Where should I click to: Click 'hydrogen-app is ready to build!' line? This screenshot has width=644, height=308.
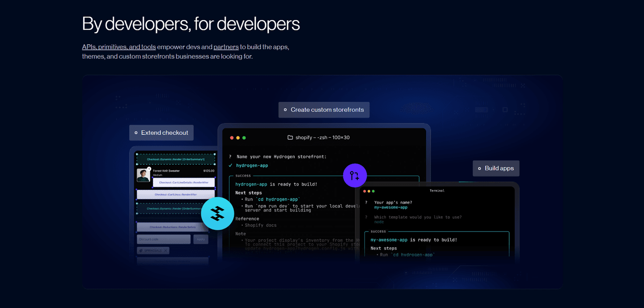click(276, 184)
